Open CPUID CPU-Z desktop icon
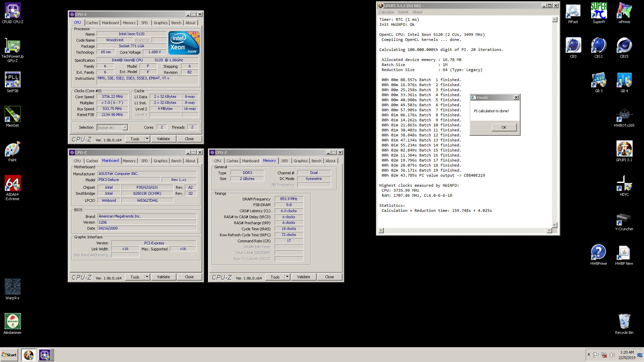The width and height of the screenshot is (644, 362). (x=12, y=13)
